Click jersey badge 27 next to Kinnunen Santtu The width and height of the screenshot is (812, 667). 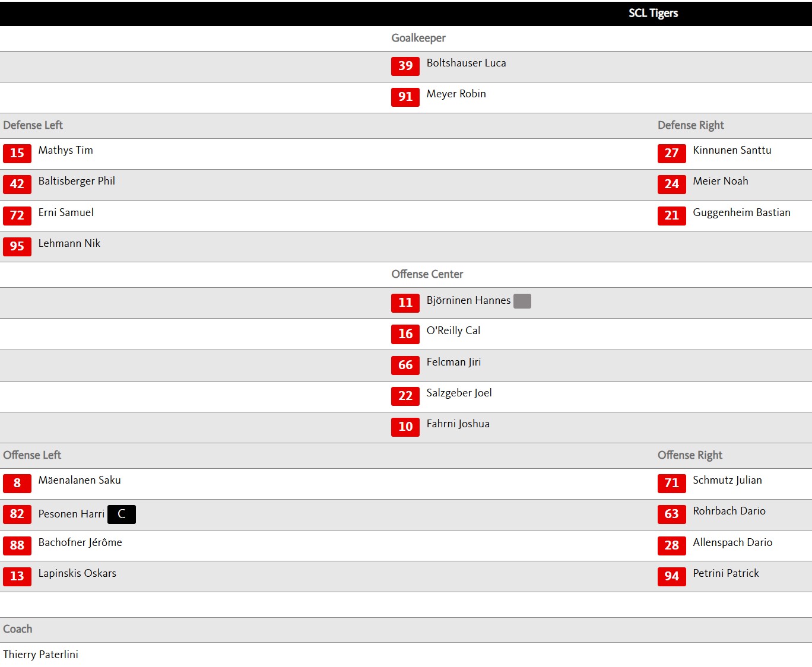pyautogui.click(x=672, y=153)
